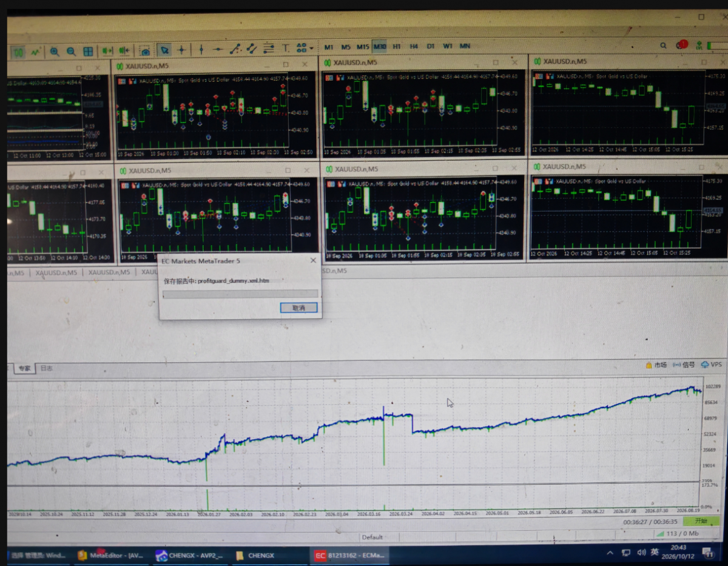Select the M1 timeframe

pos(329,47)
